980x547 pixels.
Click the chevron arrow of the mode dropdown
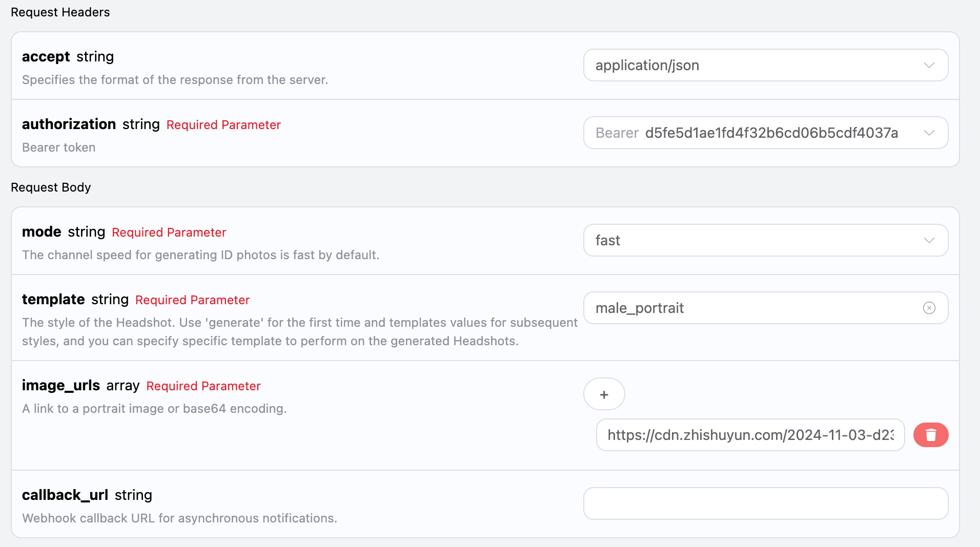929,240
